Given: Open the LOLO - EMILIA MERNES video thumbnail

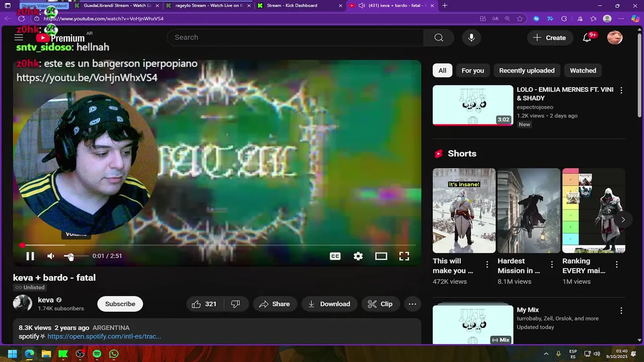Looking at the screenshot, I should pyautogui.click(x=473, y=106).
